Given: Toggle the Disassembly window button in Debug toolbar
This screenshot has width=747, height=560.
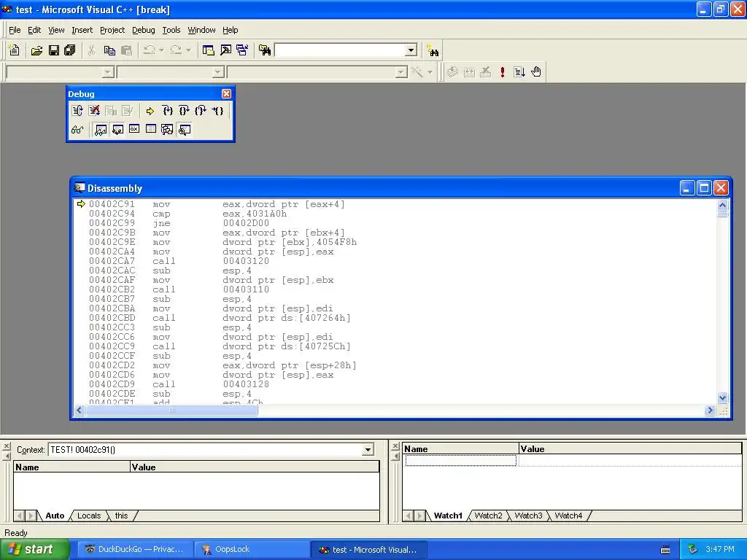Looking at the screenshot, I should click(185, 130).
